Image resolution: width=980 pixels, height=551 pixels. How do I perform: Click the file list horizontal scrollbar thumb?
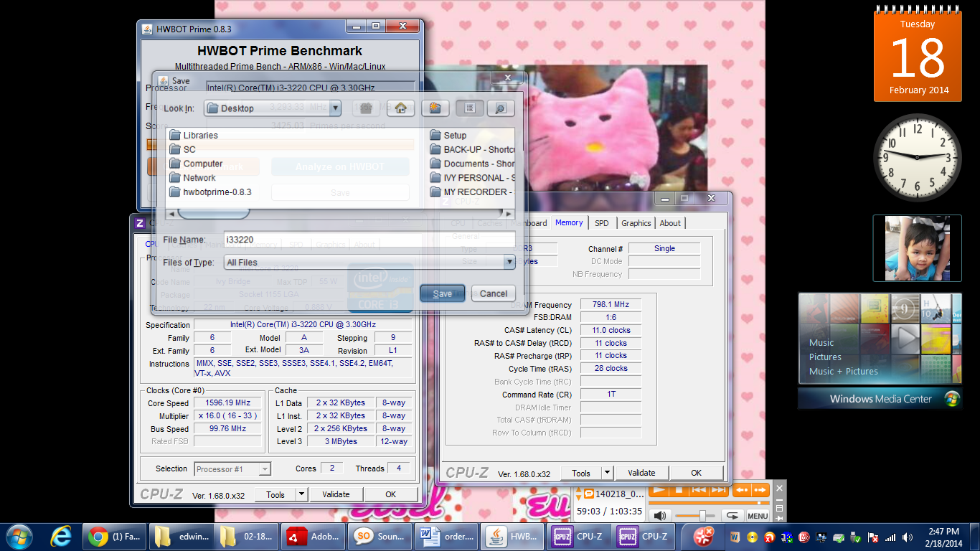coord(214,213)
